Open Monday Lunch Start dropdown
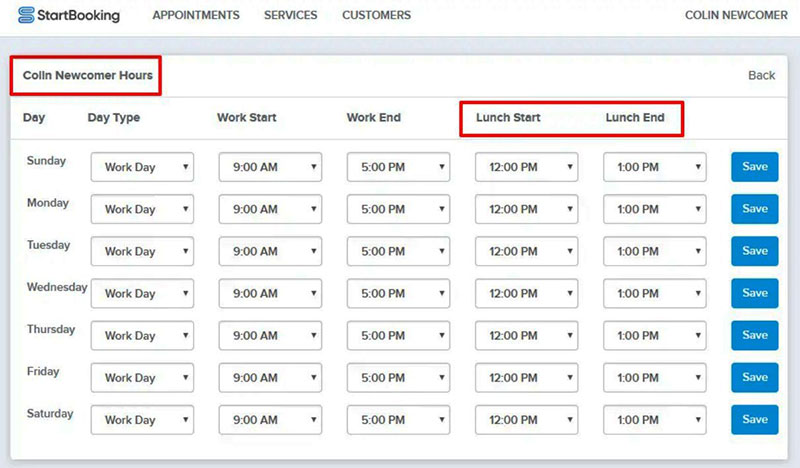The height and width of the screenshot is (468, 800). coord(527,209)
